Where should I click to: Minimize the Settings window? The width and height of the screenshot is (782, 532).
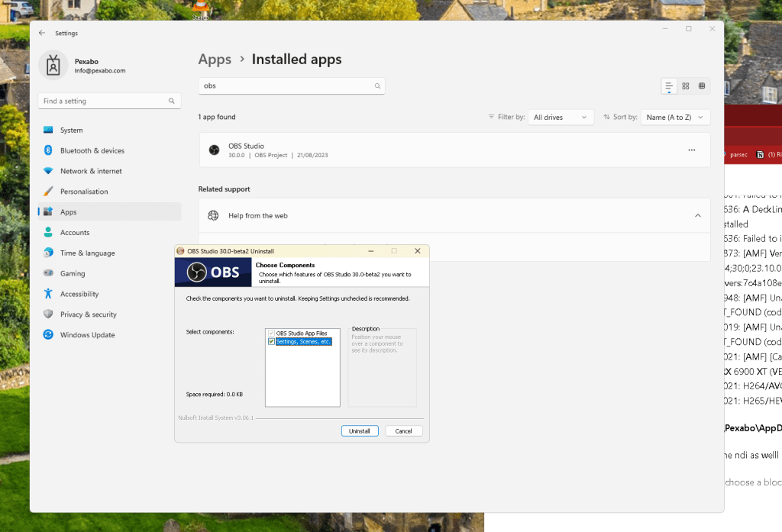point(665,29)
